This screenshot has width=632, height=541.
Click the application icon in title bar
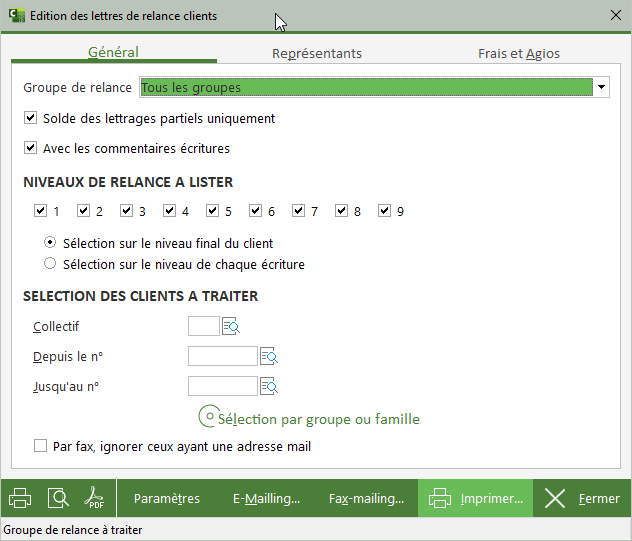(17, 15)
